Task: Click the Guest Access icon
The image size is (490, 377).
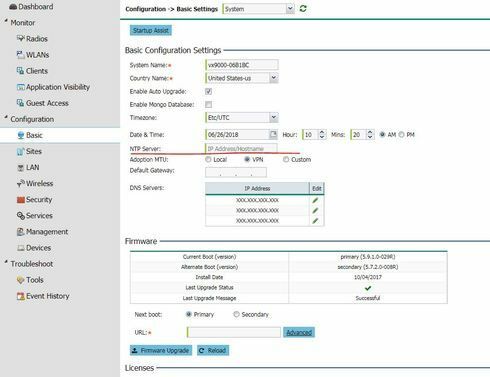Action: pos(21,103)
